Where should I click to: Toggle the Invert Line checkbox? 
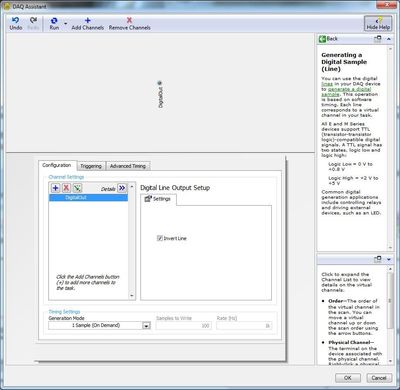160,238
